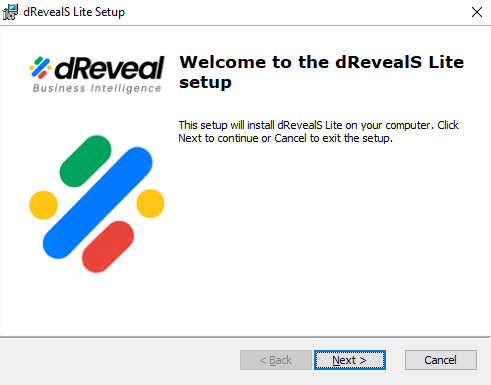Screen dimensions: 491x385
Task: Click the disabled Back button
Action: (x=276, y=360)
